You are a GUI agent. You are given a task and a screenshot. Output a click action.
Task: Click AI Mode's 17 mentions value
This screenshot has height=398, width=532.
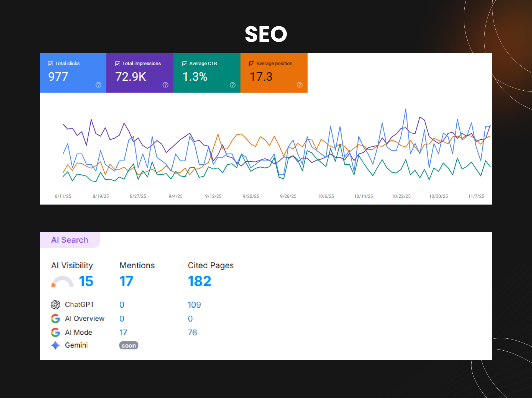(x=123, y=332)
